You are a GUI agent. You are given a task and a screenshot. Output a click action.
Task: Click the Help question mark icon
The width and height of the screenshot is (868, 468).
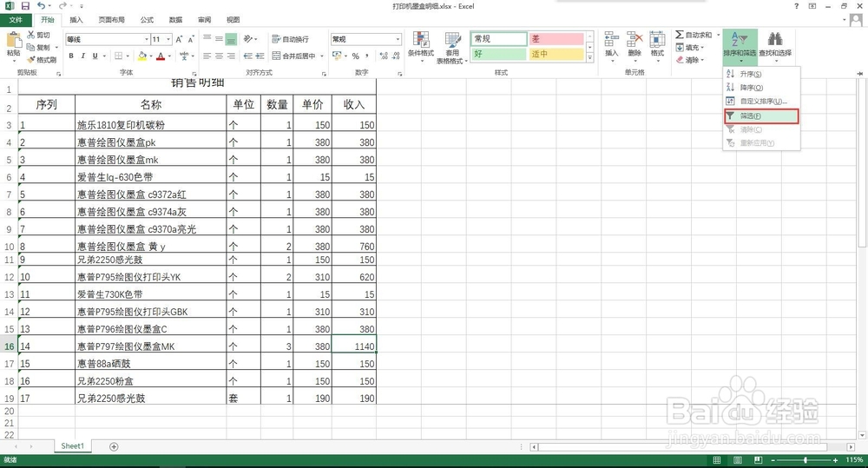[x=796, y=6]
